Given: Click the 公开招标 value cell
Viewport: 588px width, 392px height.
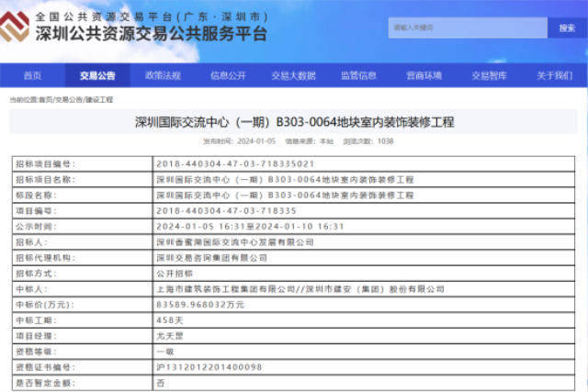Looking at the screenshot, I should coord(364,274).
